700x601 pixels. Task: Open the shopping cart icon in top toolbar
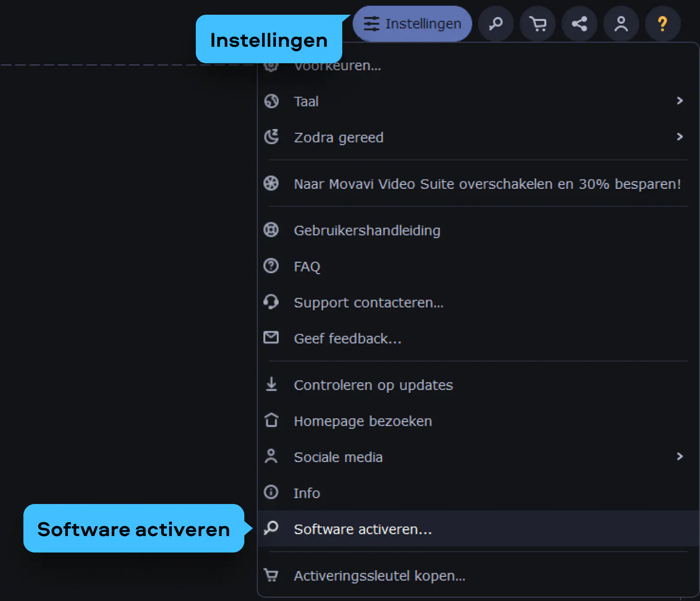tap(538, 24)
